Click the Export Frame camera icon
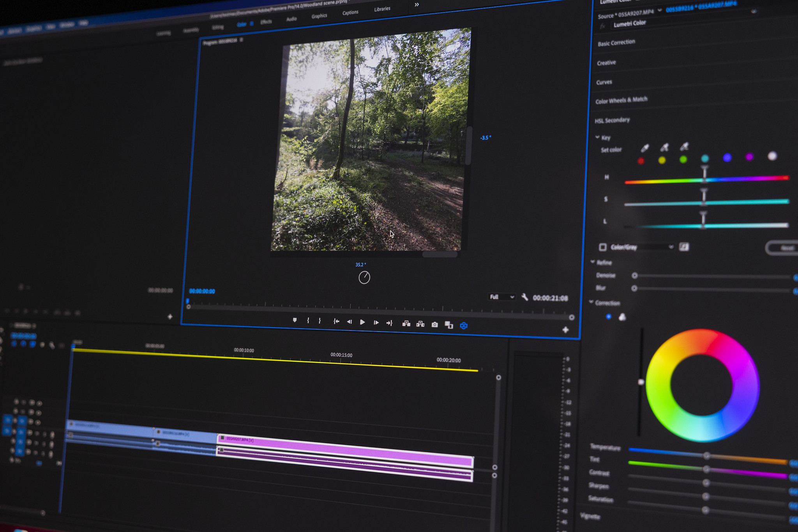Screen dimensions: 798x532 tap(434, 325)
